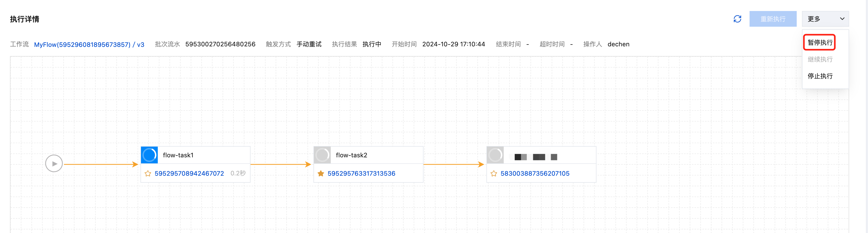
Task: Click the 执行结果 field label
Action: [x=344, y=45]
